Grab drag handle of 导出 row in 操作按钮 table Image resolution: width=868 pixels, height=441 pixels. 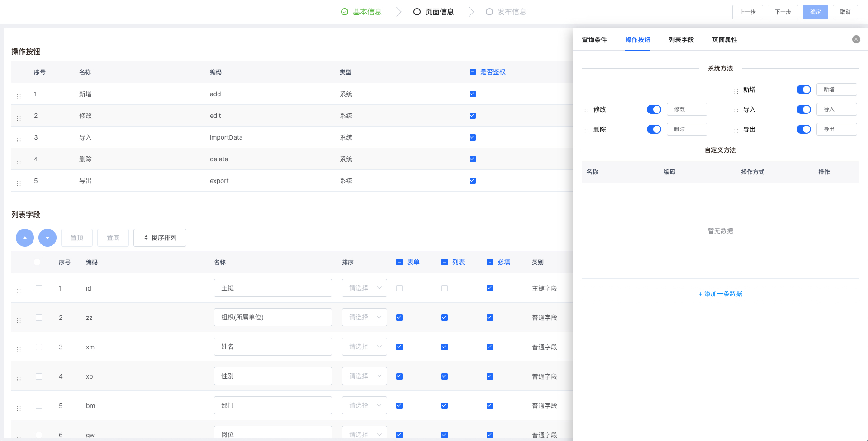(19, 183)
